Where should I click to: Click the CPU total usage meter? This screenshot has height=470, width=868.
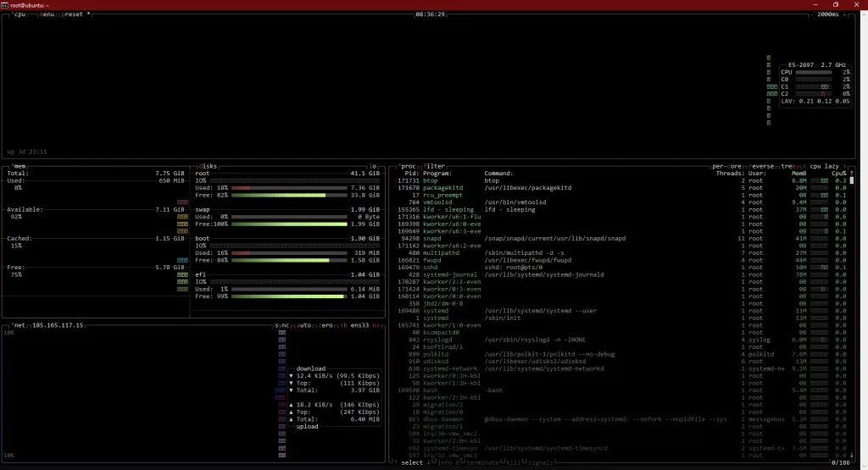click(x=814, y=73)
